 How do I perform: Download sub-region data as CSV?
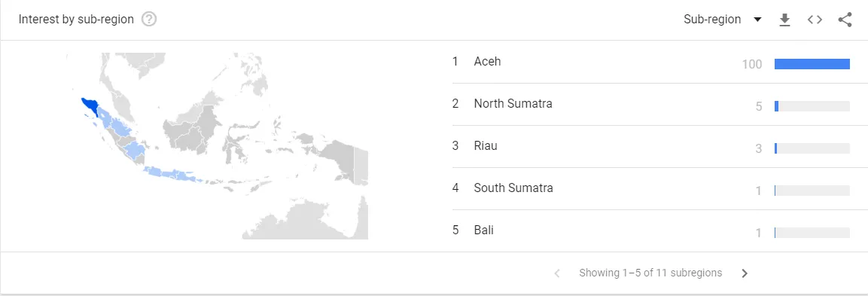784,20
